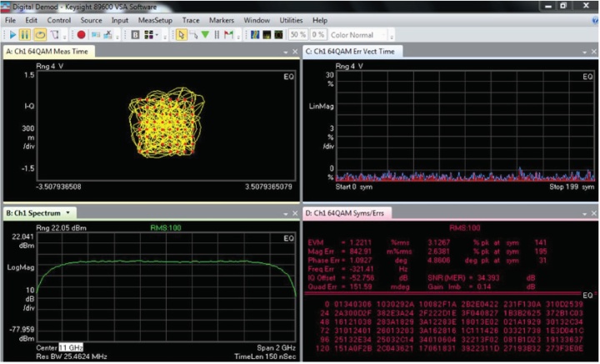The width and height of the screenshot is (600, 364).
Task: Select the A: Ch1 64QAM Meas Time tab
Action: coord(48,52)
